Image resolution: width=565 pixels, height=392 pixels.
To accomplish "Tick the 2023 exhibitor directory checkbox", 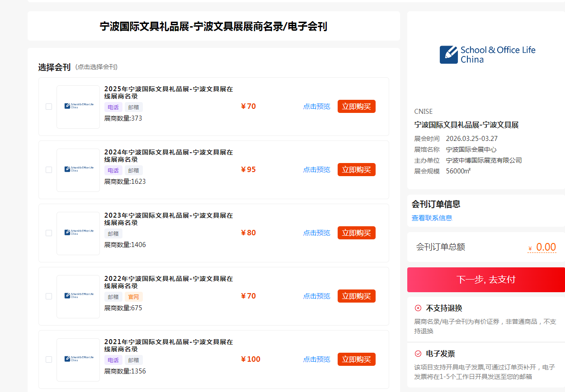I will (x=49, y=233).
